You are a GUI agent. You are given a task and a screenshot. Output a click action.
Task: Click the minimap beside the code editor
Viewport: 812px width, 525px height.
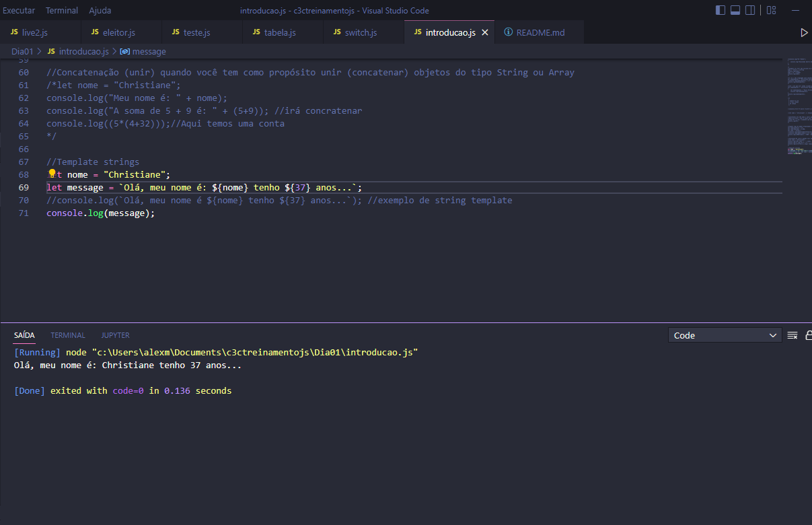pos(798,108)
